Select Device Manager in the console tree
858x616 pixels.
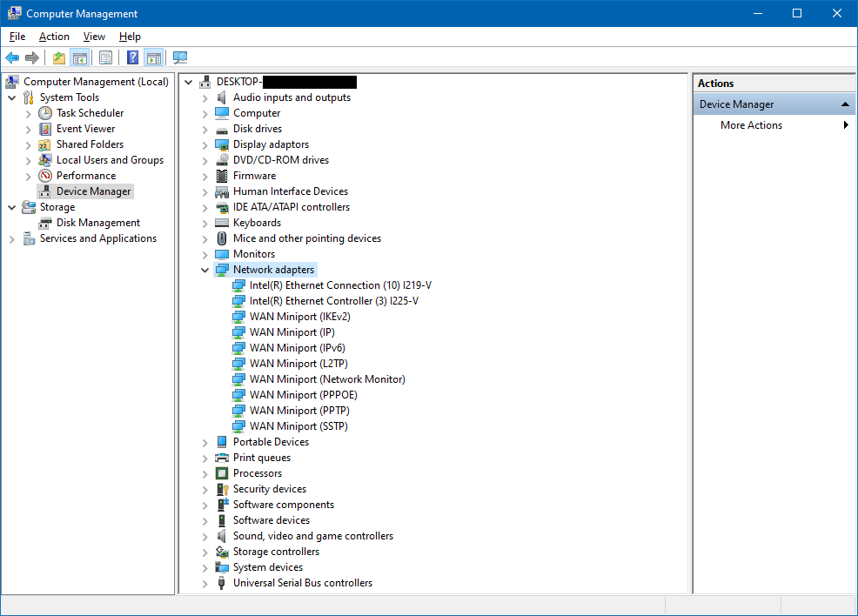pos(94,191)
